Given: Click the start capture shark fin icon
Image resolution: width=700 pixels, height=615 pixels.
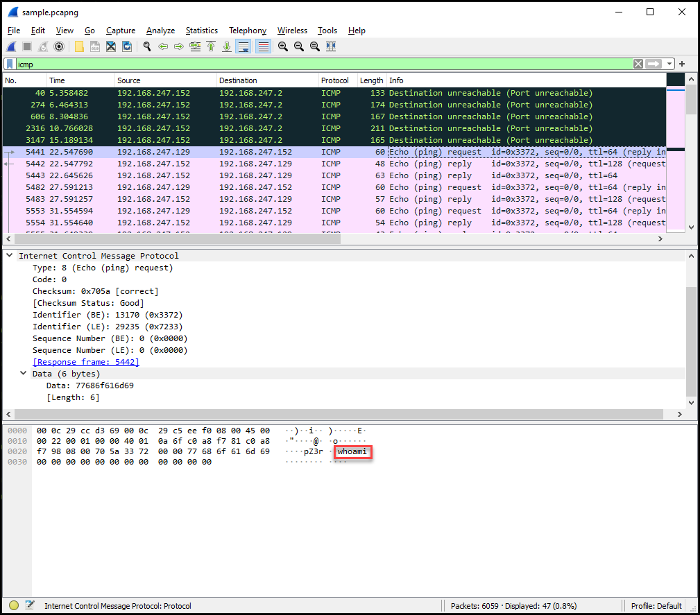Looking at the screenshot, I should click(12, 46).
